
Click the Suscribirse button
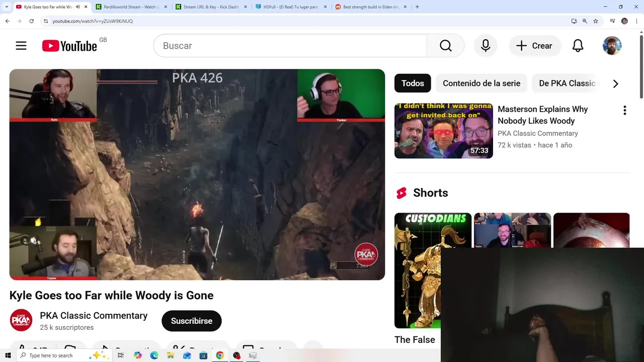click(x=192, y=321)
